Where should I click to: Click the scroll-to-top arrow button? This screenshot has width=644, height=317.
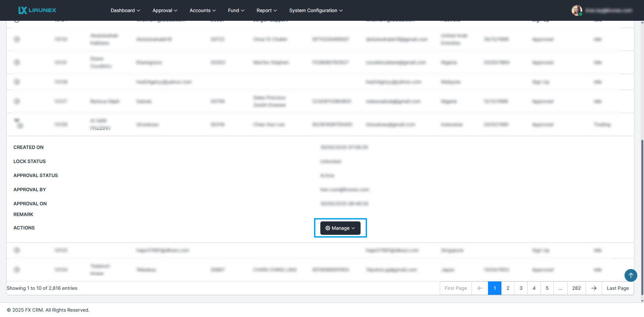pyautogui.click(x=631, y=275)
